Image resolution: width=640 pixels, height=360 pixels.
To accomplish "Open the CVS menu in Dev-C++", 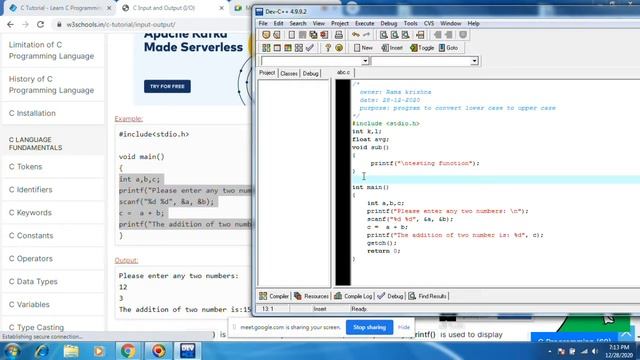I will coord(429,24).
